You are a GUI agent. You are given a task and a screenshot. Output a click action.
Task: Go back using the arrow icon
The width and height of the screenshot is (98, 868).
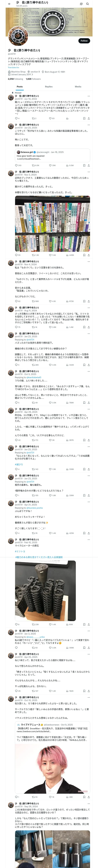9,4
